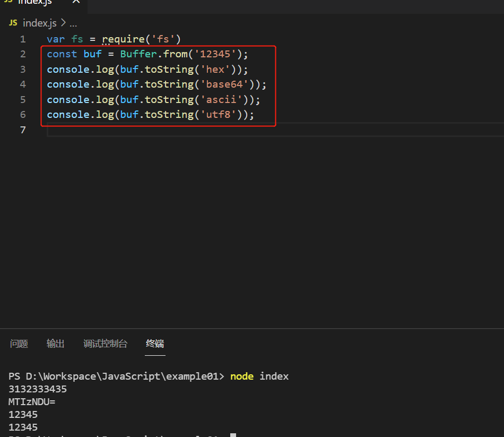Select index.js in the breadcrumb path

click(x=40, y=23)
